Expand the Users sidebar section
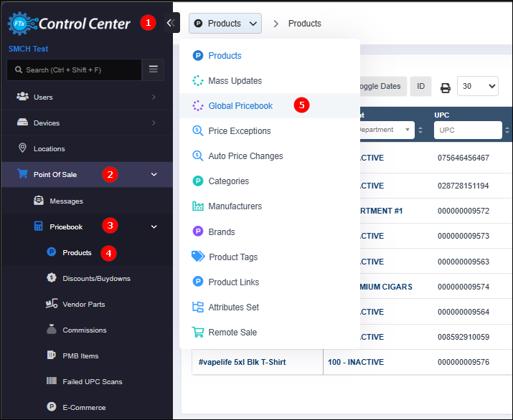Image resolution: width=513 pixels, height=420 pixels. (x=154, y=97)
